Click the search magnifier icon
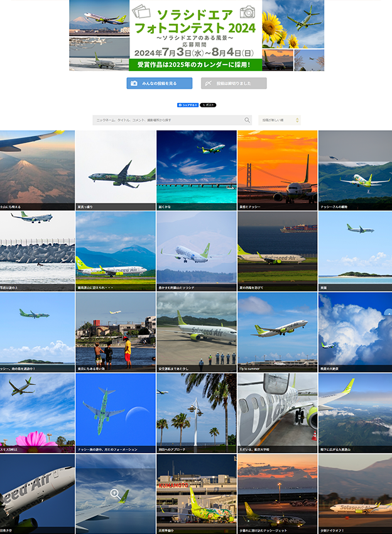The height and width of the screenshot is (534, 392). 247,120
